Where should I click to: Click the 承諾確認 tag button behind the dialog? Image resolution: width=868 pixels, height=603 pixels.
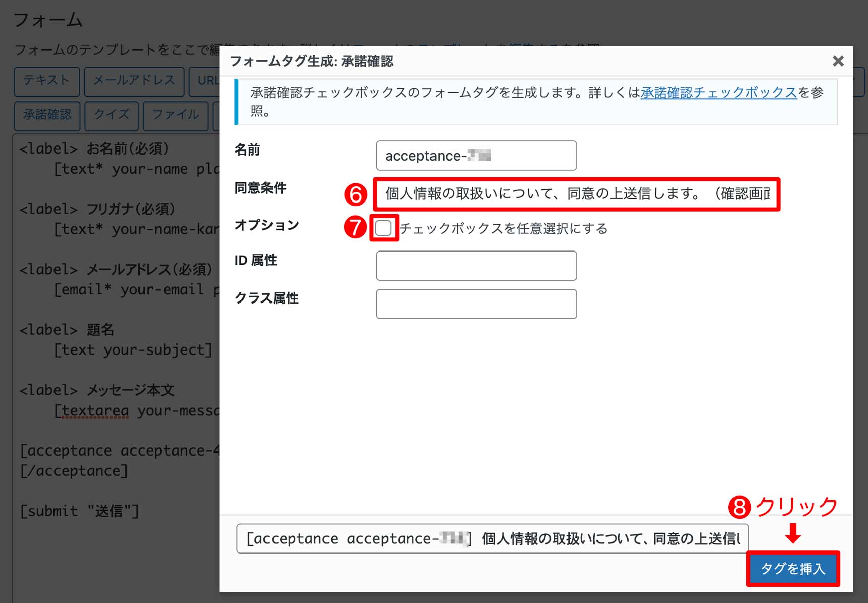click(x=47, y=115)
